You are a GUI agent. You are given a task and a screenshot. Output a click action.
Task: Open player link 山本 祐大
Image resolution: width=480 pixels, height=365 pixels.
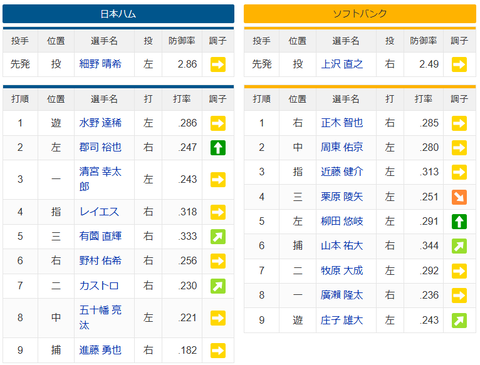pyautogui.click(x=342, y=246)
